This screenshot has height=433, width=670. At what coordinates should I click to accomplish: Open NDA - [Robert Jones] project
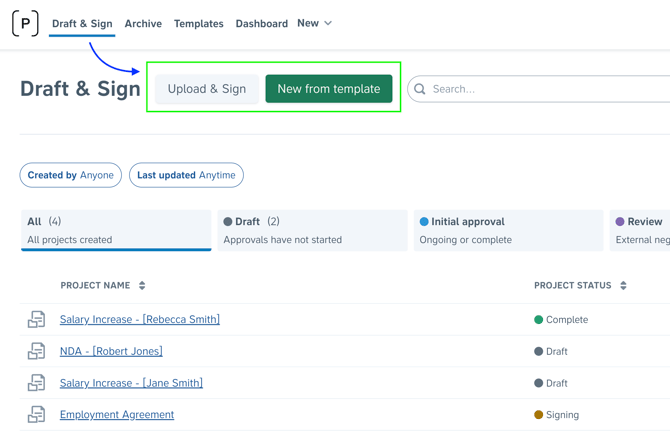[111, 352]
